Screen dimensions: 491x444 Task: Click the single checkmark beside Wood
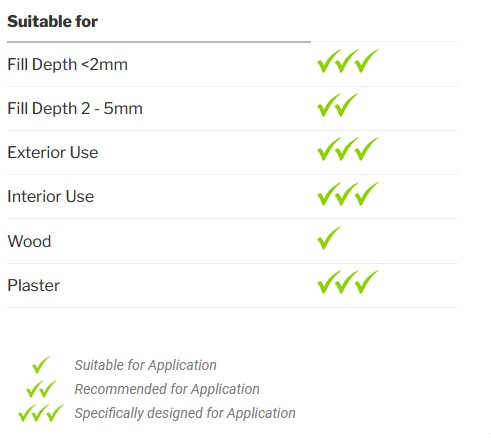(329, 238)
